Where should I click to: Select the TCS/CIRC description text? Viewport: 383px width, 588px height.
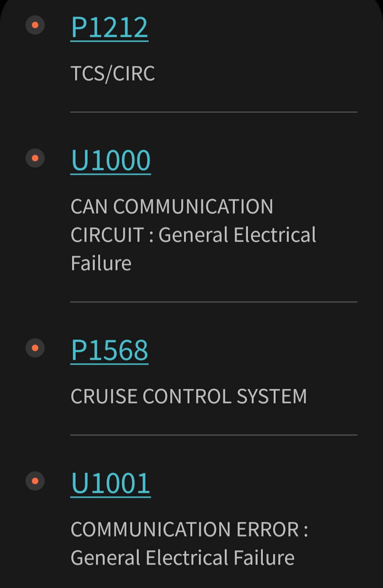pyautogui.click(x=113, y=73)
